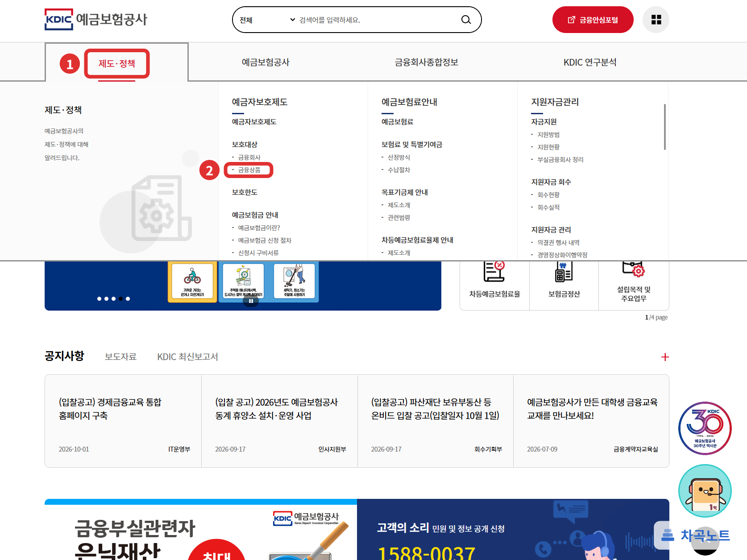Screen dimensions: 747x560
Task: Select the energy-saving banner thumbnail
Action: [243, 281]
